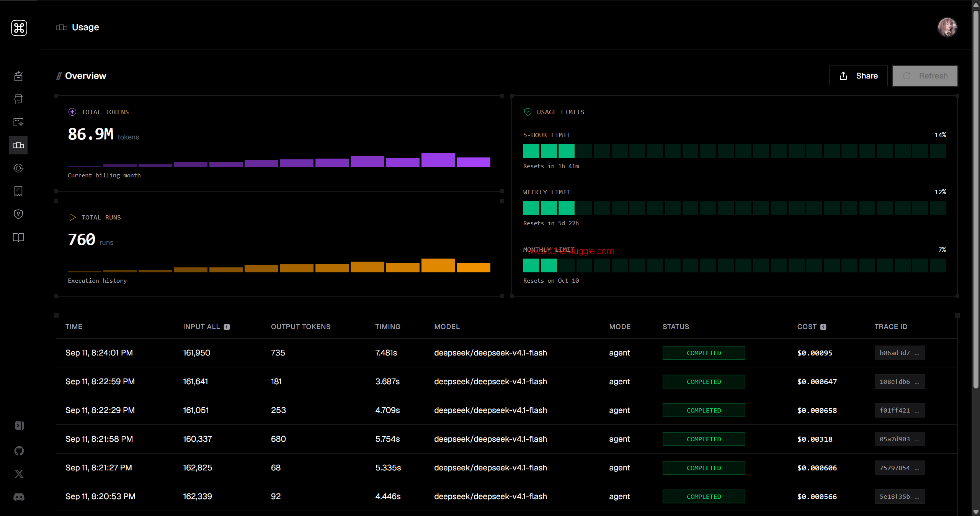This screenshot has width=980, height=516.
Task: Click the orange Total Runs play icon
Action: pyautogui.click(x=72, y=217)
